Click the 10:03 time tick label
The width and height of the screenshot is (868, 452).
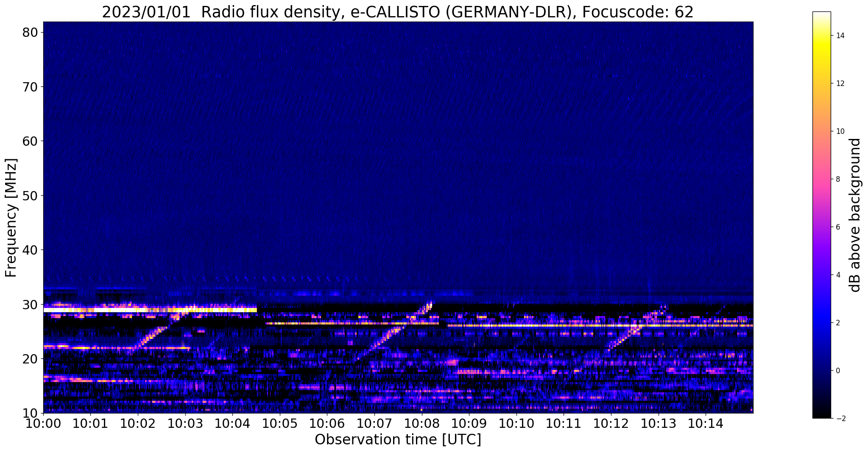click(185, 424)
